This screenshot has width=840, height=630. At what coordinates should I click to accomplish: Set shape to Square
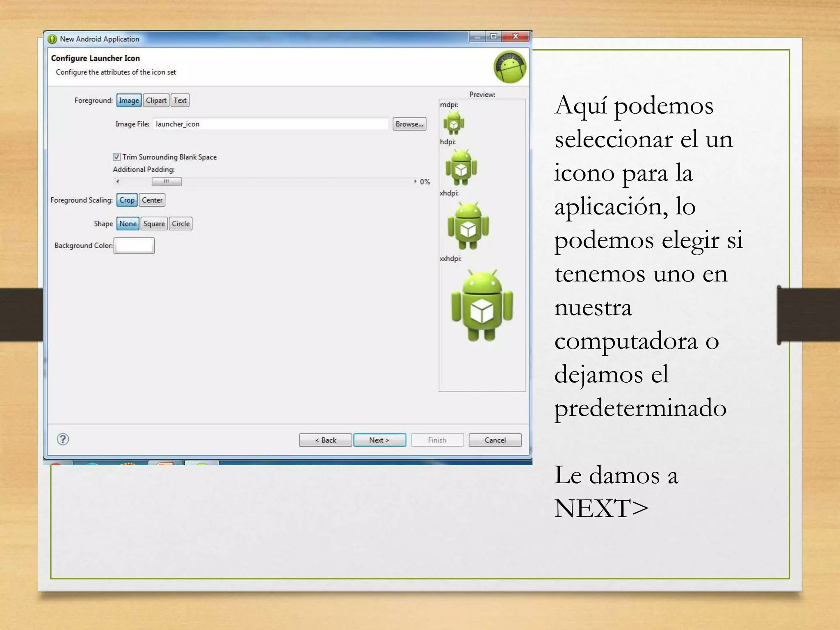(154, 224)
